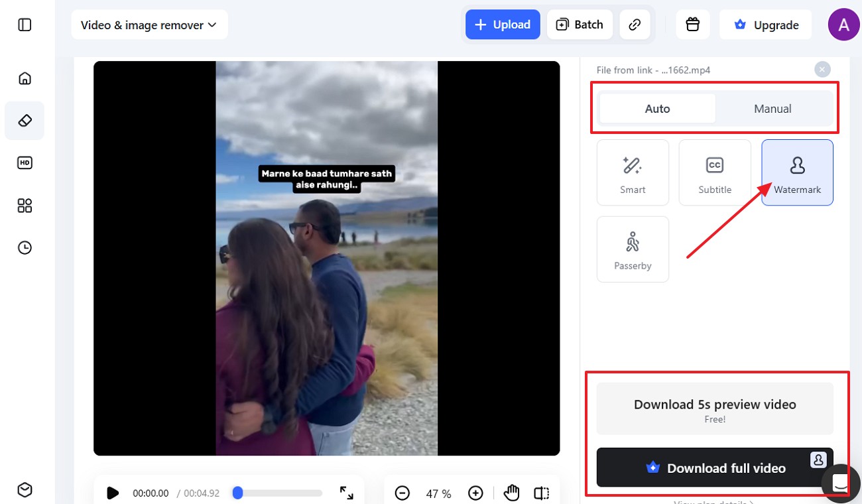862x504 pixels.
Task: Switch to the Auto tab
Action: point(657,109)
